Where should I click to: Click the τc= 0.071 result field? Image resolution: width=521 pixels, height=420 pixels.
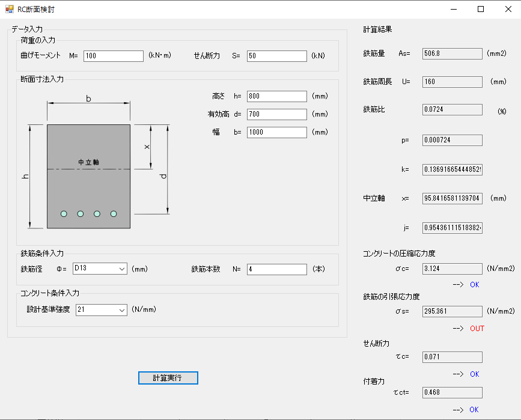point(452,357)
